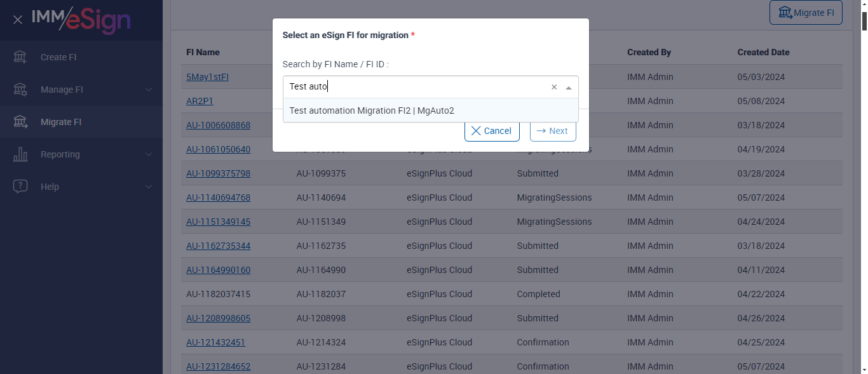Viewport: 868px width, 374px height.
Task: Click the Next button in dialog
Action: click(552, 131)
